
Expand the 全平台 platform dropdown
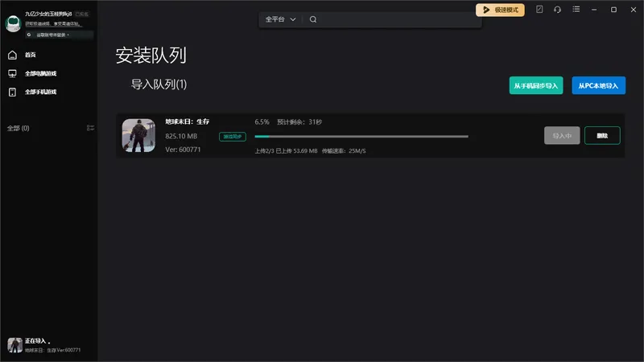(x=280, y=19)
